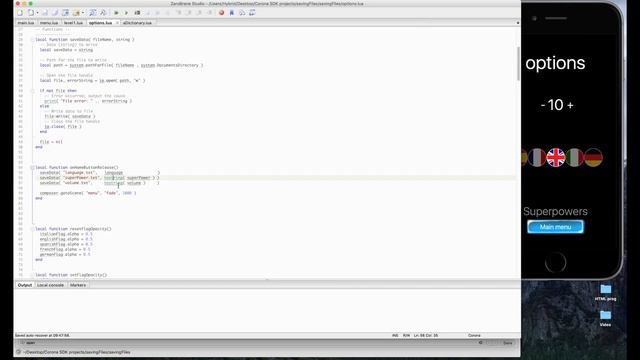Open the Stack window toolbar icon
The image size is (640, 360).
[242, 13]
